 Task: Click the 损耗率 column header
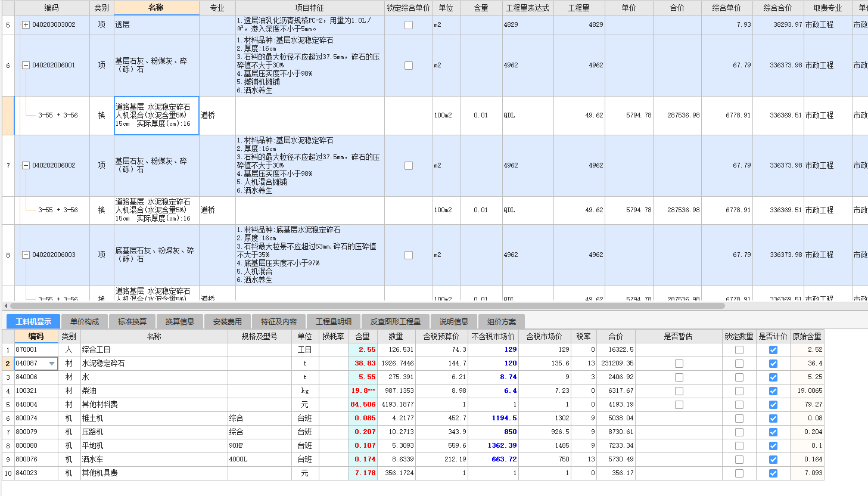[x=334, y=336]
